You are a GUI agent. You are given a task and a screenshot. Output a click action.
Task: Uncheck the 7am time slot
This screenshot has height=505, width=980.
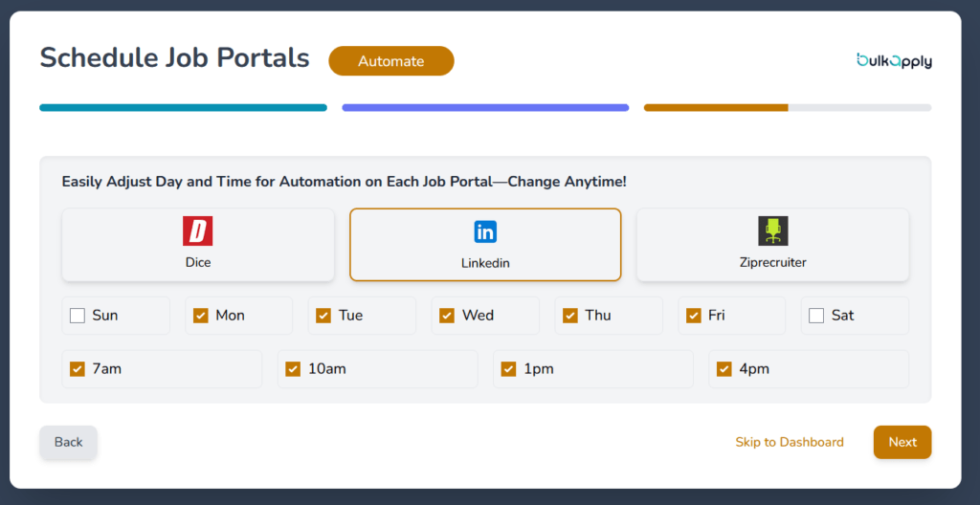78,369
